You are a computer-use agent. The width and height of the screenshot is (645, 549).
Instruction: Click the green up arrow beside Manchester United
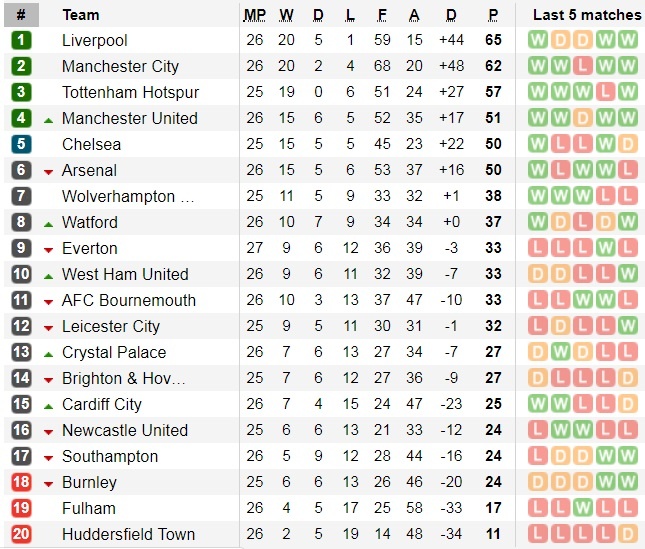48,119
